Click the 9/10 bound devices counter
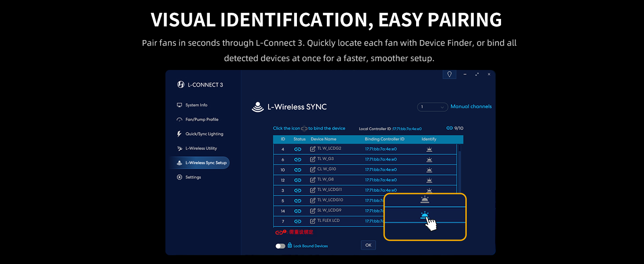Image resolution: width=644 pixels, height=264 pixels. tap(455, 128)
